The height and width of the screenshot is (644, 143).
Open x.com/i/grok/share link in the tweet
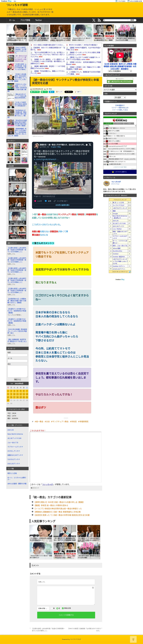46,159
